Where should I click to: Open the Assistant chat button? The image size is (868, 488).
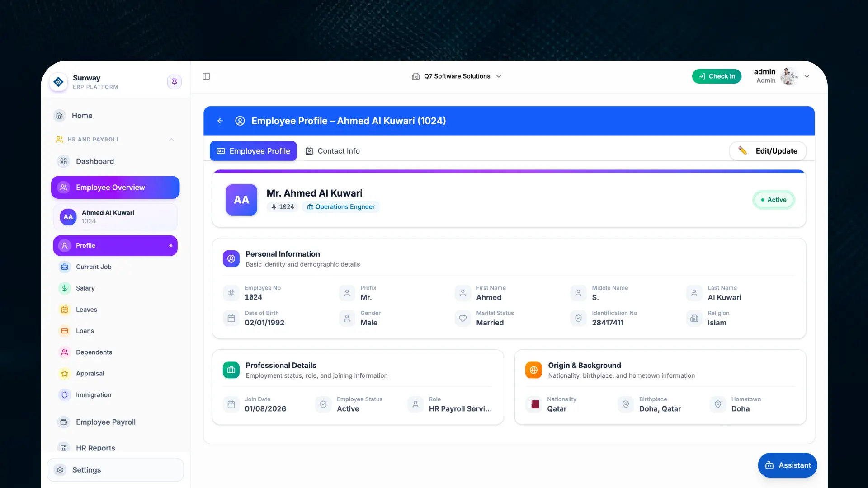pos(788,465)
